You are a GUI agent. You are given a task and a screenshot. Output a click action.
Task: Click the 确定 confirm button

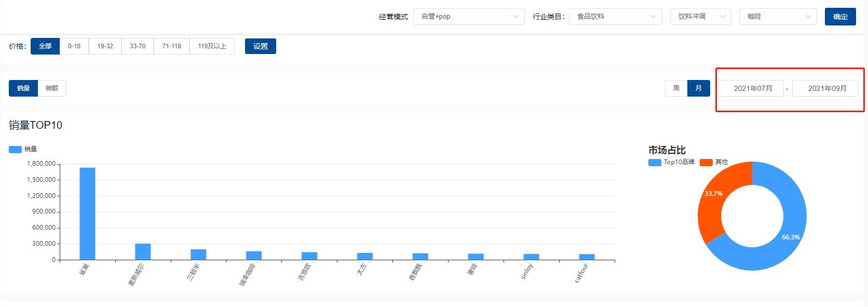pos(840,17)
